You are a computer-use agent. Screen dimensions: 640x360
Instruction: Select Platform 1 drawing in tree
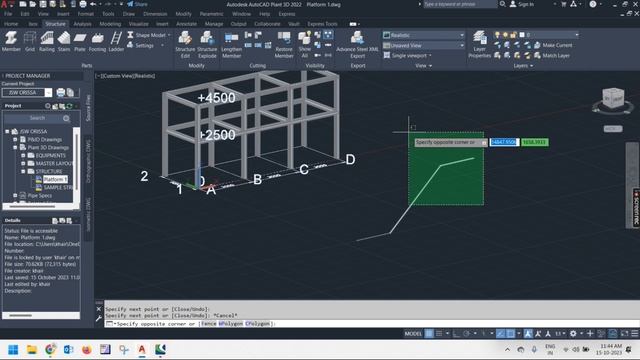tap(55, 179)
